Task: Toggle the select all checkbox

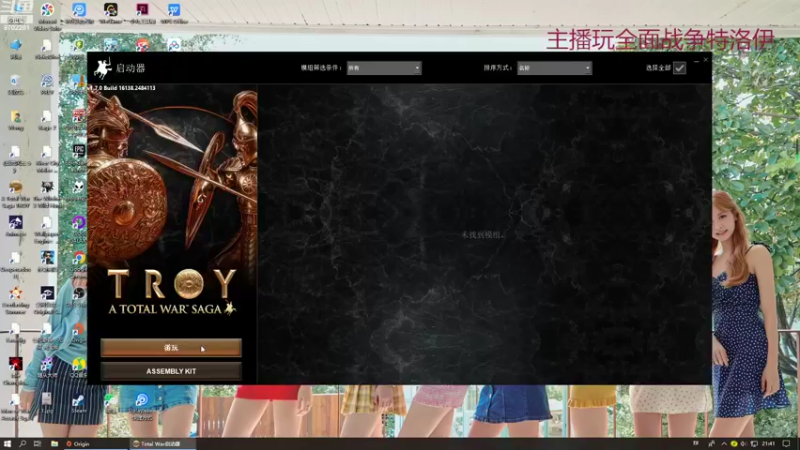Action: point(679,67)
